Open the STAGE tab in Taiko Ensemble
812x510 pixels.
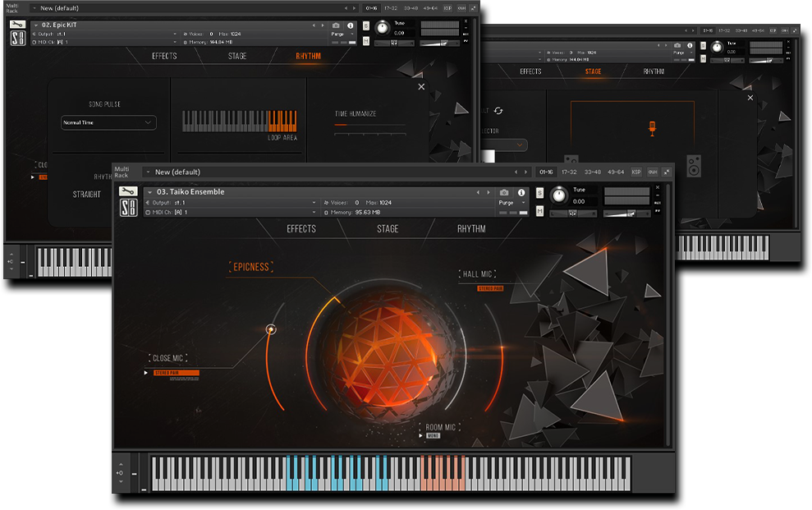388,228
